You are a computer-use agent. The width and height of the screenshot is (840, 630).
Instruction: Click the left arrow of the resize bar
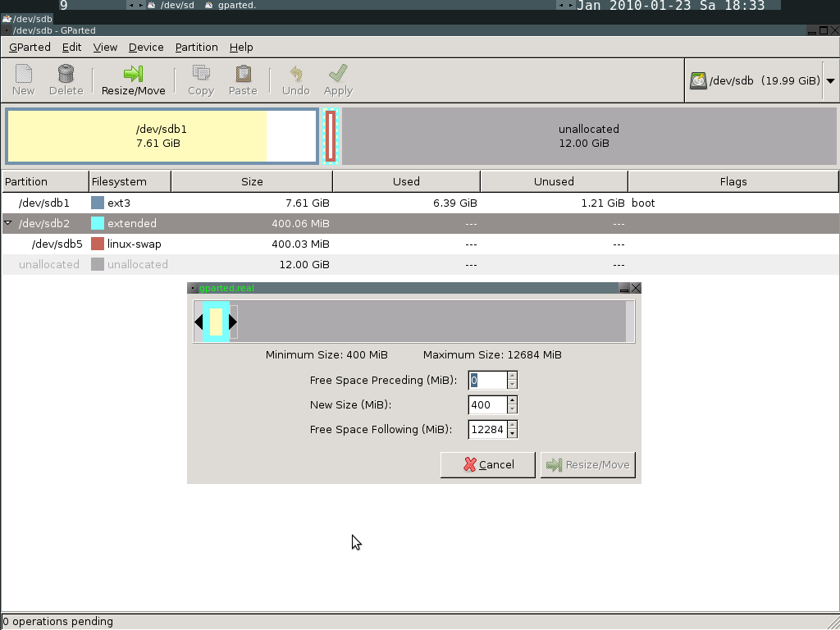[x=198, y=322]
